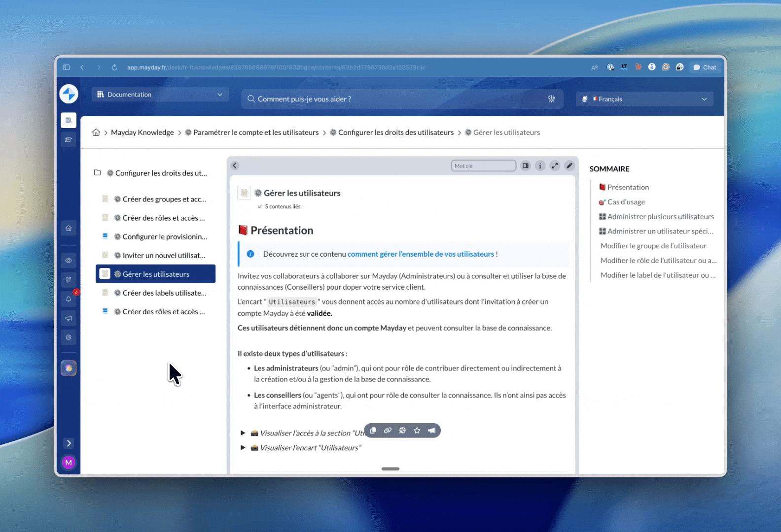
Task: Open 'Configurer les droits des utilisateurs' breadcrumb
Action: (391, 133)
